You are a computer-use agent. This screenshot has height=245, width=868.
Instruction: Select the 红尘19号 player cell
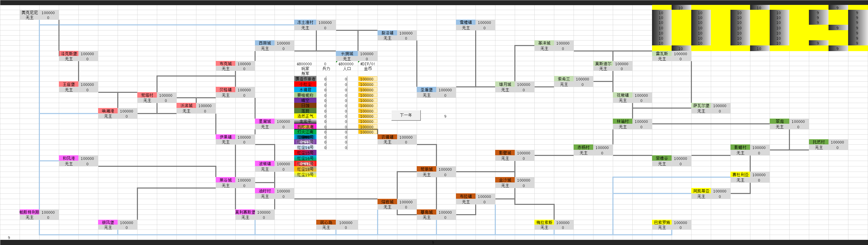[305, 175]
